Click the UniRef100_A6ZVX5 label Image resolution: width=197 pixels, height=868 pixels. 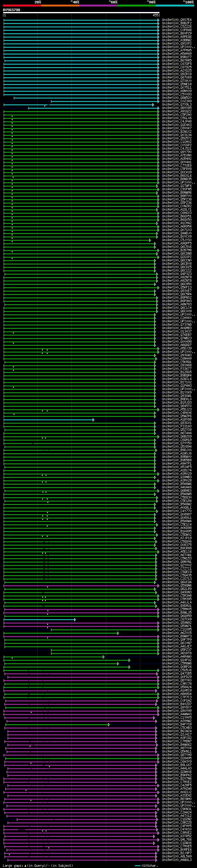click(177, 633)
